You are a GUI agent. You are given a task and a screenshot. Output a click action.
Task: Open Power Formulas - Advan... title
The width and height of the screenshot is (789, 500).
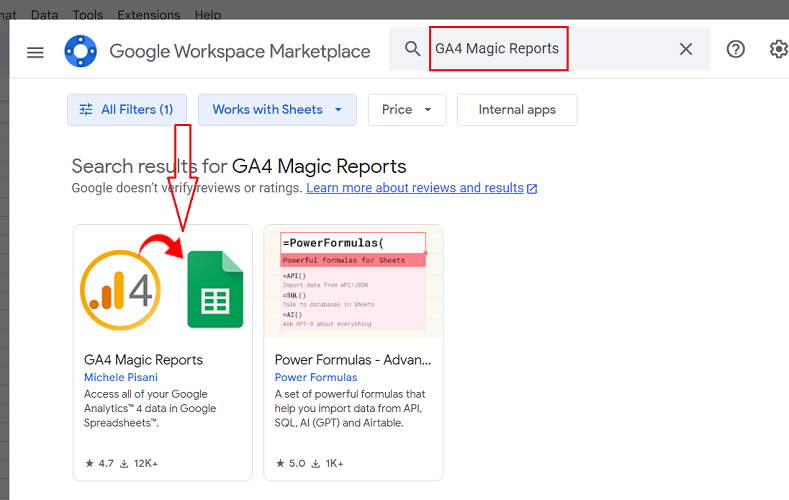[353, 360]
